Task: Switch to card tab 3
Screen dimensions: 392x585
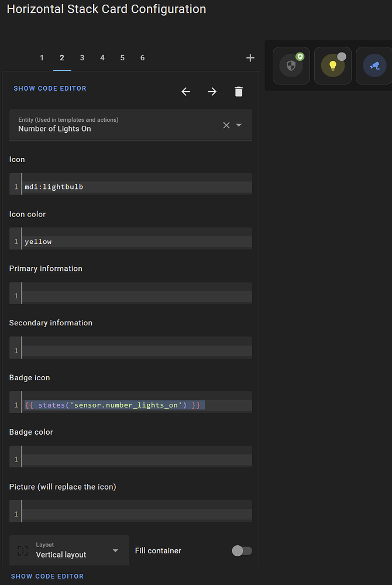Action: click(82, 58)
